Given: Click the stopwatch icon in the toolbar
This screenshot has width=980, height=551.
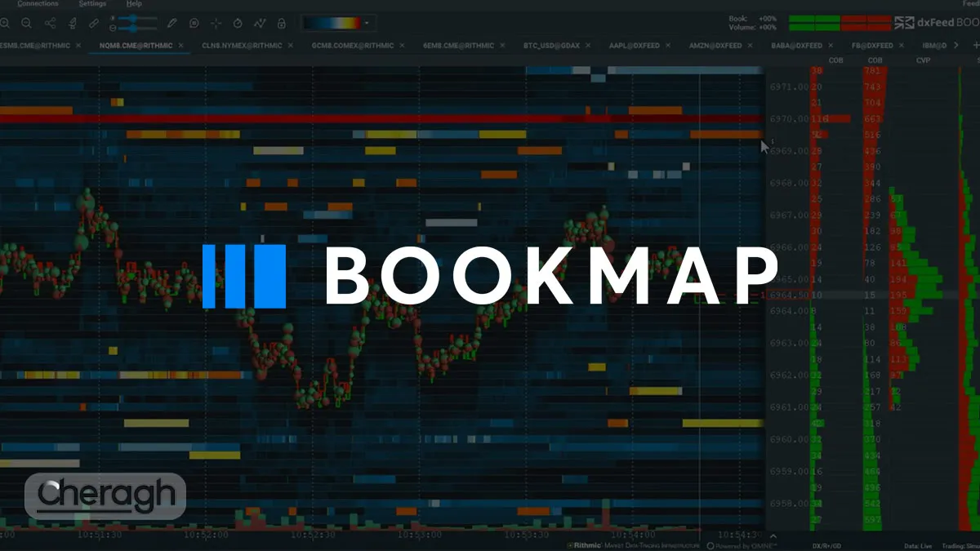Looking at the screenshot, I should tap(238, 24).
